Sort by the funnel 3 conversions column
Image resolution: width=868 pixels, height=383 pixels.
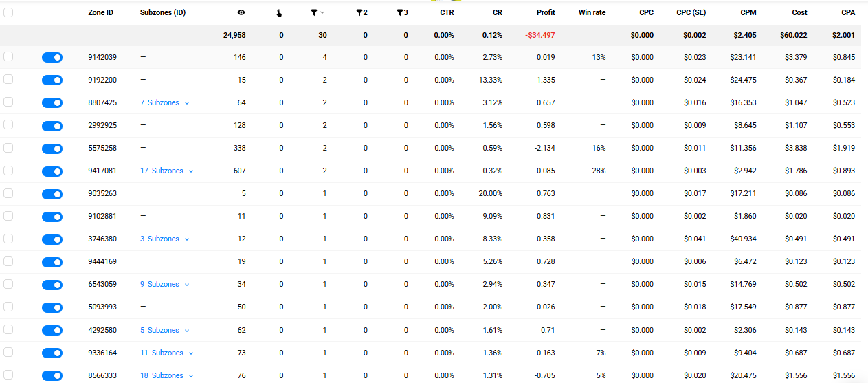[402, 12]
